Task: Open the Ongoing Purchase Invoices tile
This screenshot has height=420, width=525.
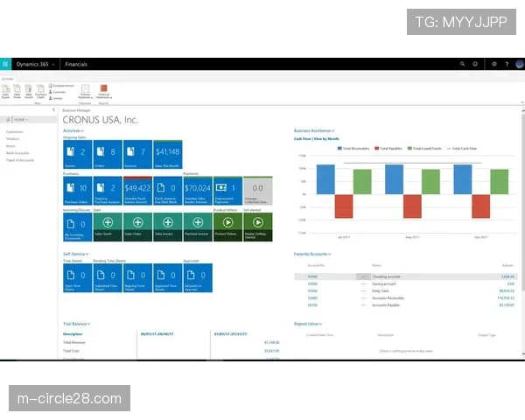Action: point(108,191)
